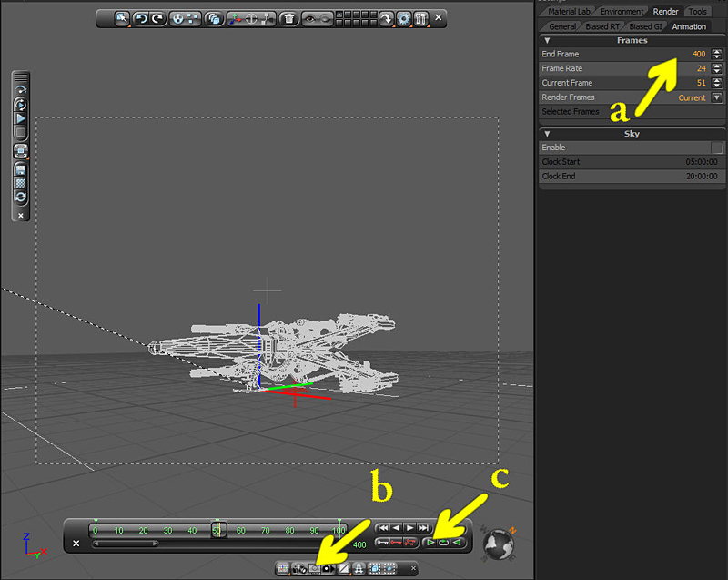Click the undo arrow in top toolbar
The width and height of the screenshot is (728, 580).
pyautogui.click(x=140, y=18)
